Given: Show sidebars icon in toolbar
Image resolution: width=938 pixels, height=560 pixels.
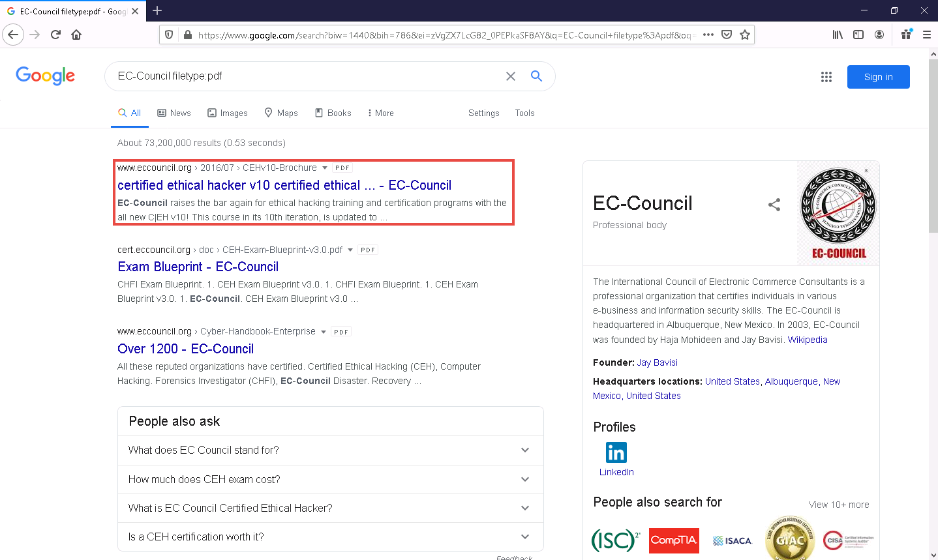Looking at the screenshot, I should 858,35.
